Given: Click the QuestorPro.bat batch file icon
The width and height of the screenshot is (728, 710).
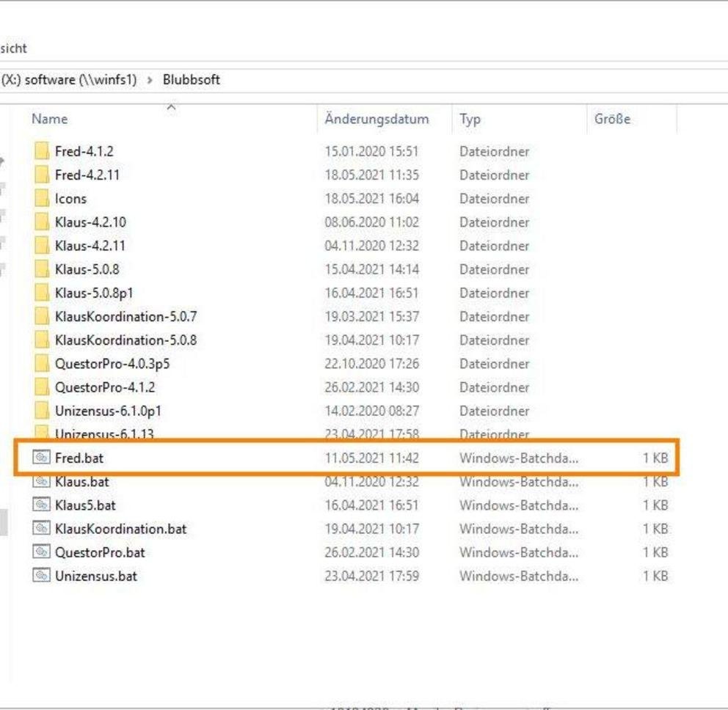Looking at the screenshot, I should coord(41,552).
